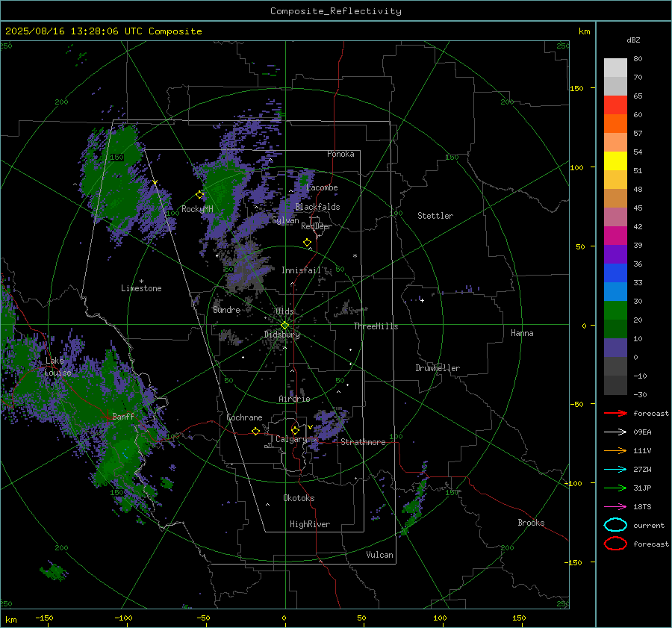Click the 80 value on the dBZ scale
This screenshot has width=672, height=628.
[x=638, y=59]
